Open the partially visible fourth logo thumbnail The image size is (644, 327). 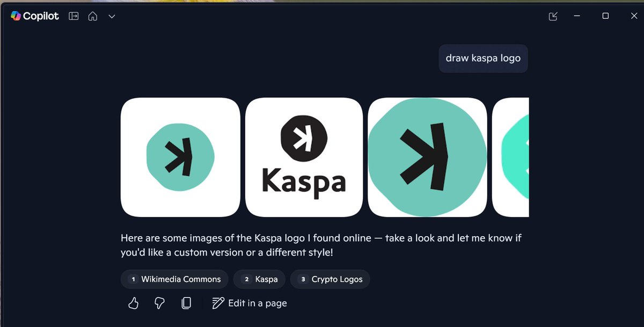click(x=510, y=157)
